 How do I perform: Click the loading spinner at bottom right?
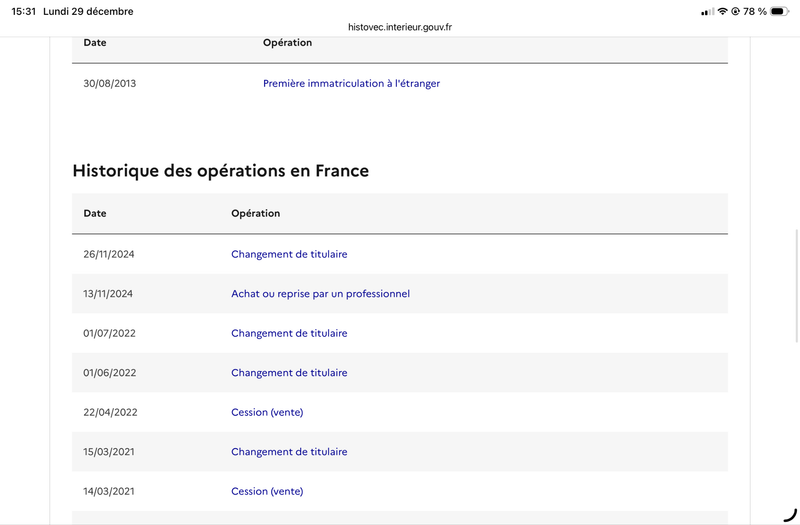tap(789, 515)
